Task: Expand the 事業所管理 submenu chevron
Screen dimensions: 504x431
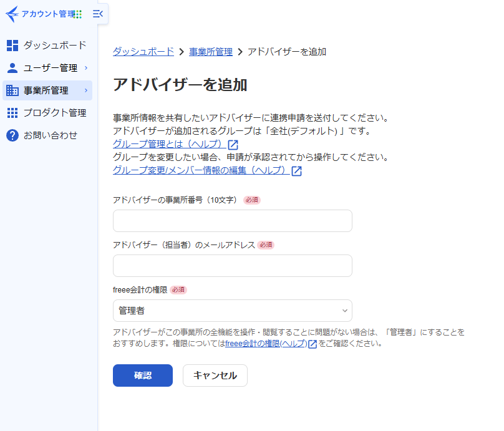Action: click(x=86, y=90)
